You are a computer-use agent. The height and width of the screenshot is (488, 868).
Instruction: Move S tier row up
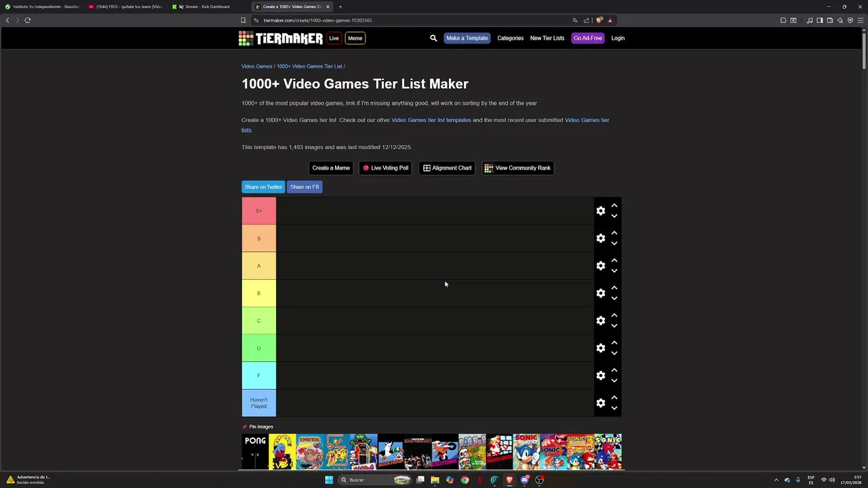coord(614,233)
